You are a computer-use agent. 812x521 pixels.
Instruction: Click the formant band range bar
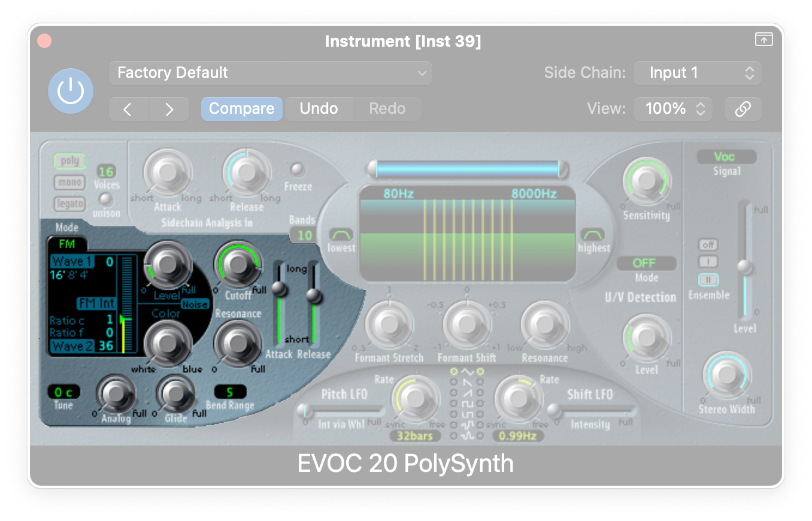coord(467,169)
